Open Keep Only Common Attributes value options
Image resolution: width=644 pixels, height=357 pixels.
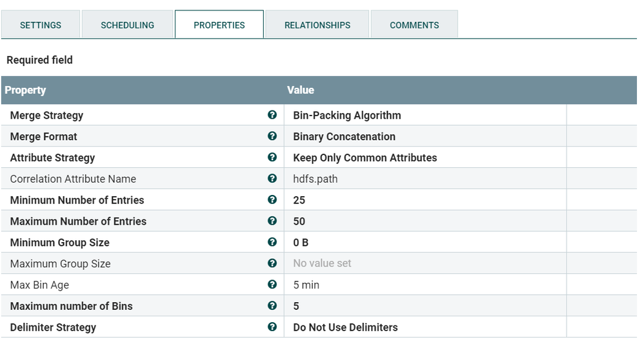[425, 158]
